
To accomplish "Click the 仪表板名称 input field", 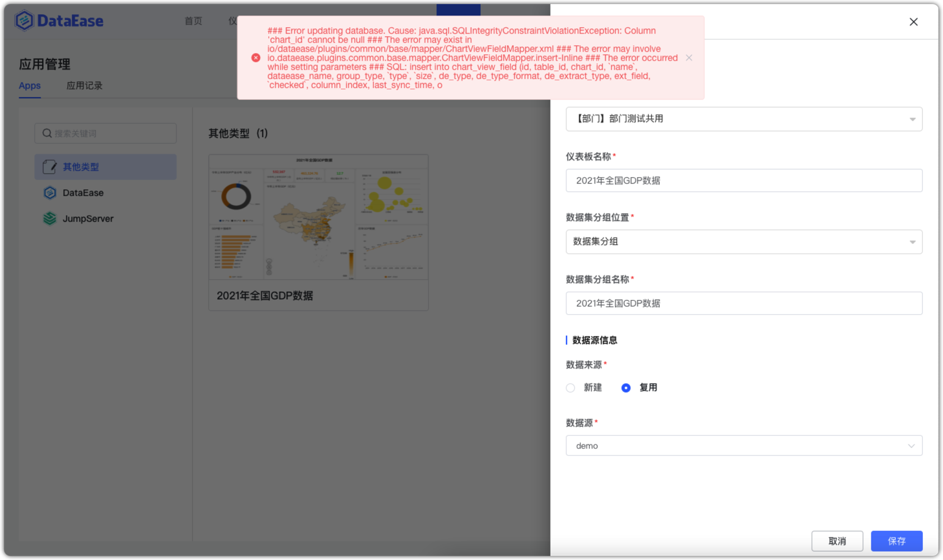I will 744,180.
